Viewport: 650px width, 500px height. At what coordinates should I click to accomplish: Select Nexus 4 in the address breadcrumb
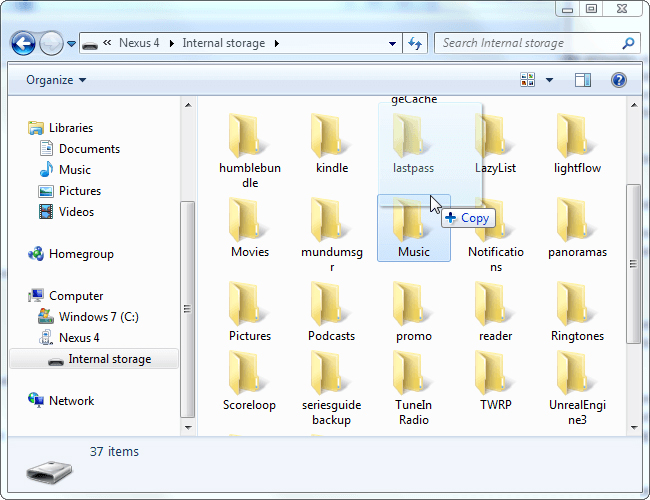coord(139,43)
